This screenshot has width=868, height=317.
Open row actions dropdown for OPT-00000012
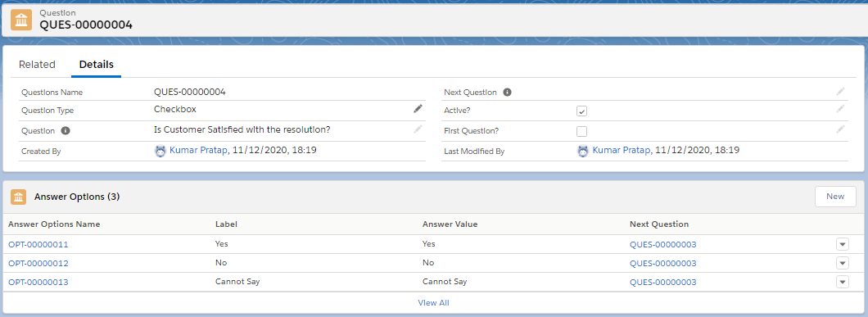[842, 263]
